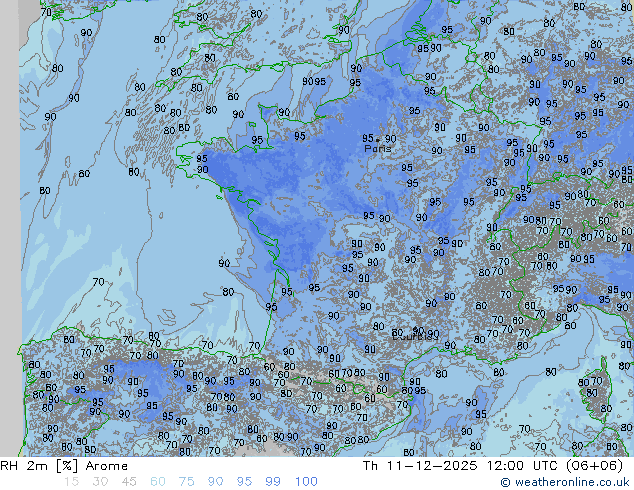Select the 45 value in the legend
Image resolution: width=634 pixels, height=490 pixels.
pyautogui.click(x=129, y=482)
